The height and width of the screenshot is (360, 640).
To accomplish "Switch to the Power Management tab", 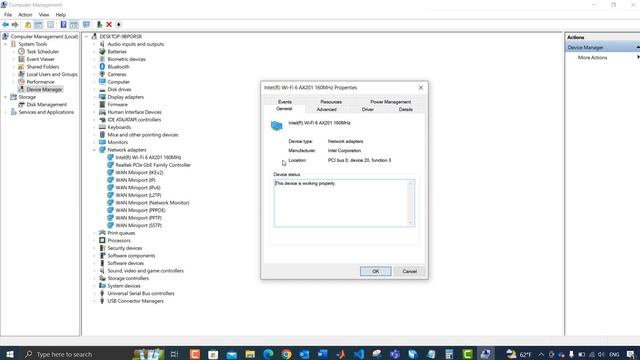I will click(390, 102).
